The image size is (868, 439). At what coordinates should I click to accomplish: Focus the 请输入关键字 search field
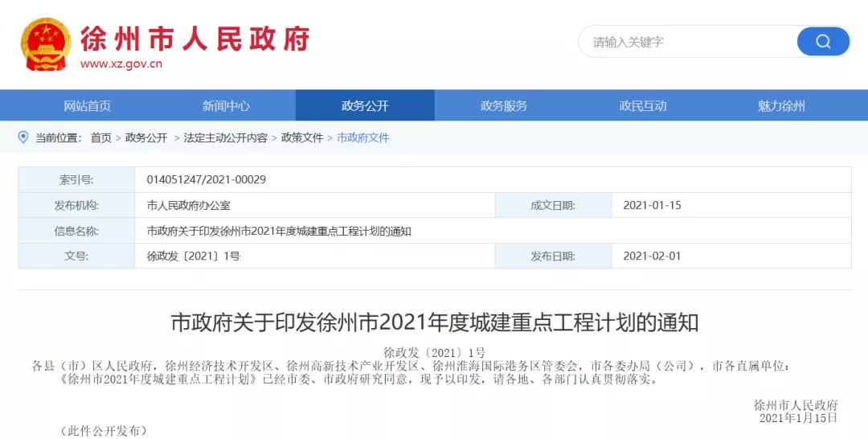[x=688, y=42]
